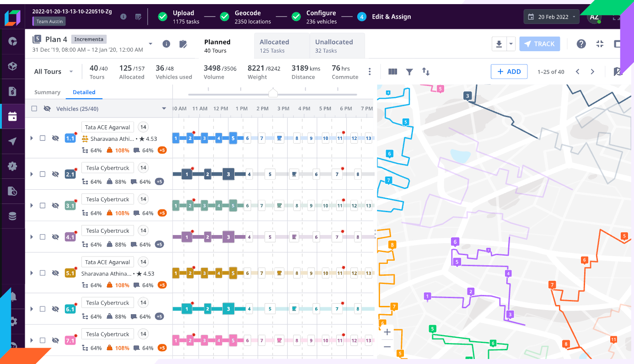The width and height of the screenshot is (634, 364).
Task: Click the ADD button
Action: tap(509, 71)
